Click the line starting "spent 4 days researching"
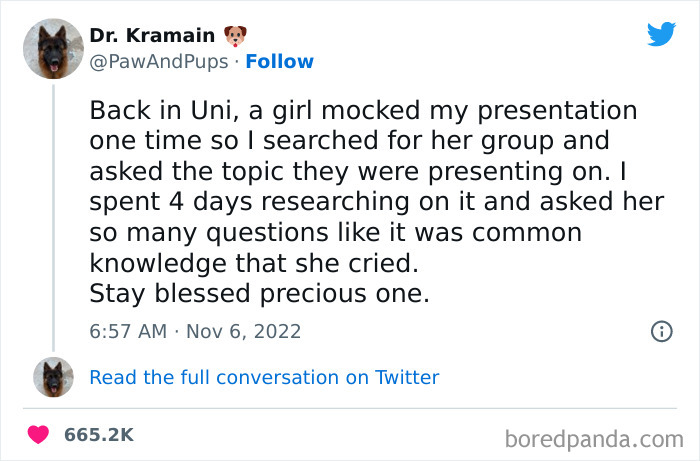This screenshot has height=461, width=700. (376, 201)
